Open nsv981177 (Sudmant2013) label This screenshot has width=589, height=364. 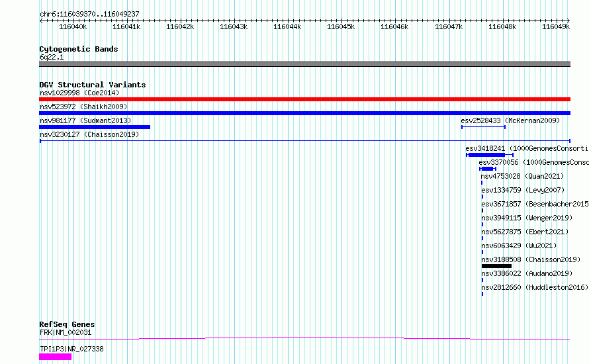85,120
